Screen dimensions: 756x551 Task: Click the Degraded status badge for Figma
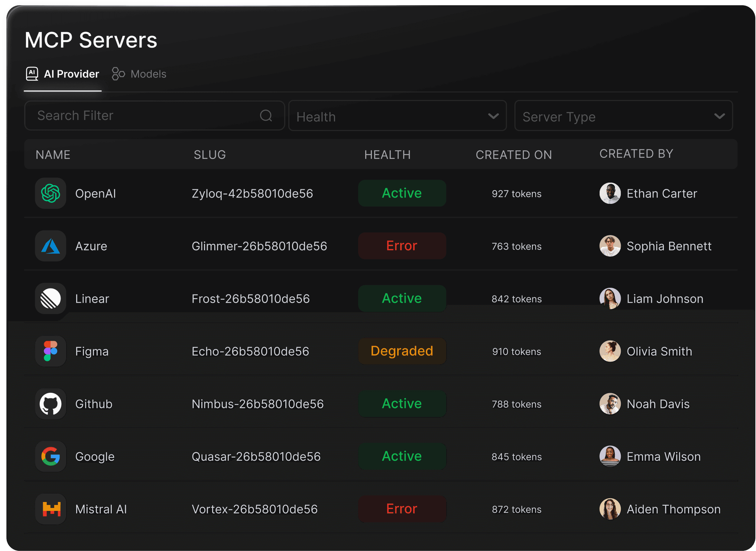pos(402,351)
